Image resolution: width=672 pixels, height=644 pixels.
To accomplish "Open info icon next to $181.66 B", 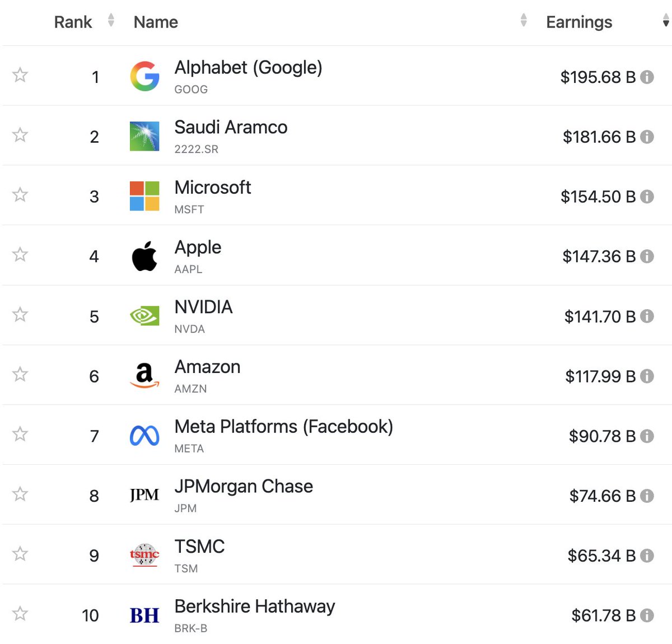I will point(647,137).
